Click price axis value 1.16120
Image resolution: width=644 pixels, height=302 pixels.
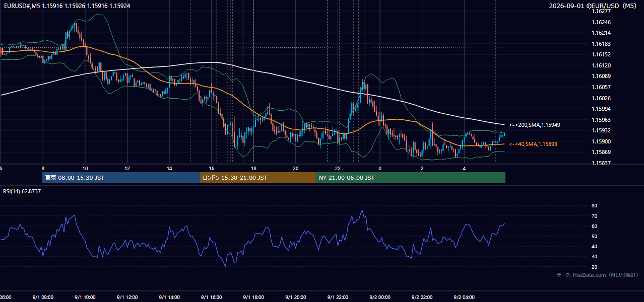click(601, 65)
